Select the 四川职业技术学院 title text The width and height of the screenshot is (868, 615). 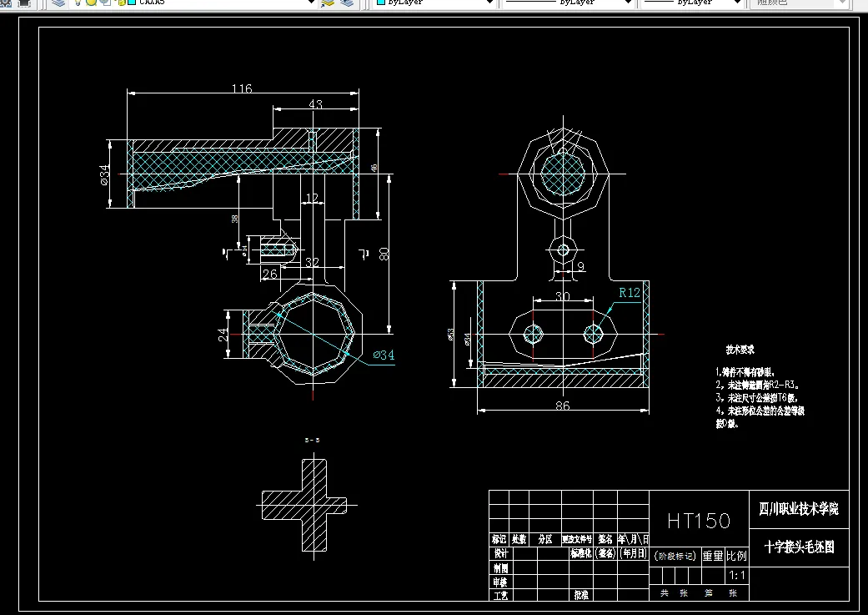798,509
